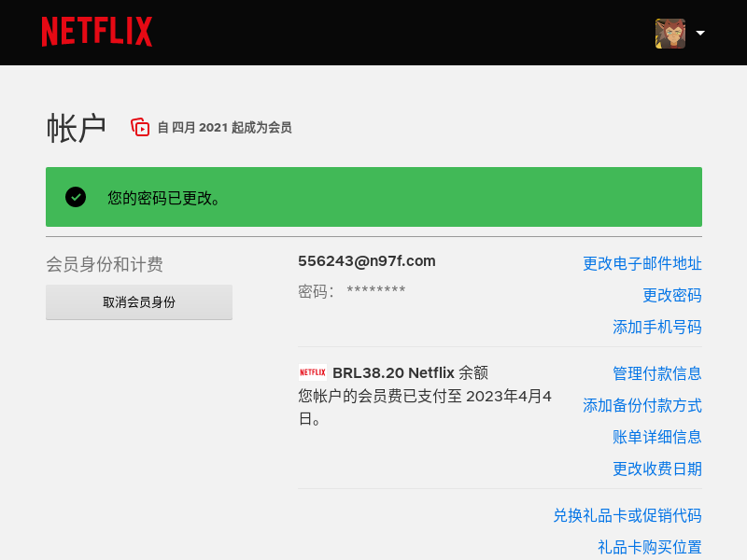Image resolution: width=747 pixels, height=560 pixels.
Task: Click the 您的密码已更改 success banner
Action: click(x=374, y=197)
